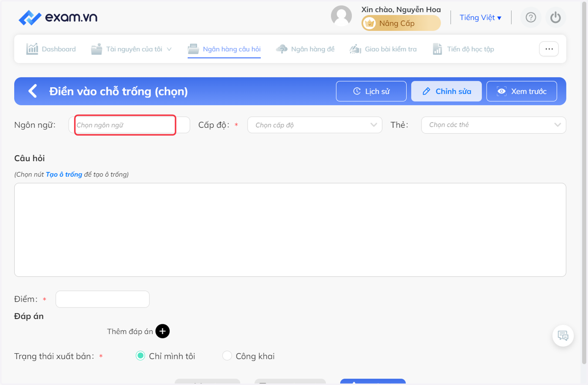Switch to Ngân hàng câu hỏi tab
Viewport: 588px width, 385px height.
(x=224, y=49)
